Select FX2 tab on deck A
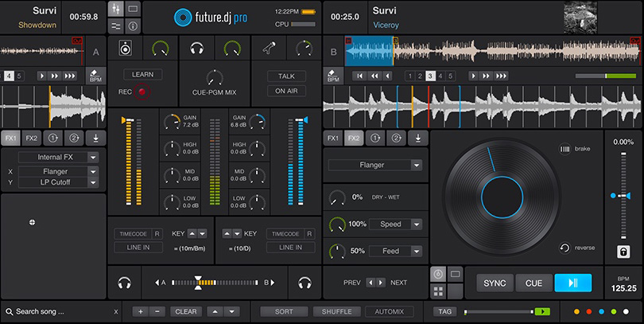Image resolution: width=644 pixels, height=324 pixels. (32, 139)
